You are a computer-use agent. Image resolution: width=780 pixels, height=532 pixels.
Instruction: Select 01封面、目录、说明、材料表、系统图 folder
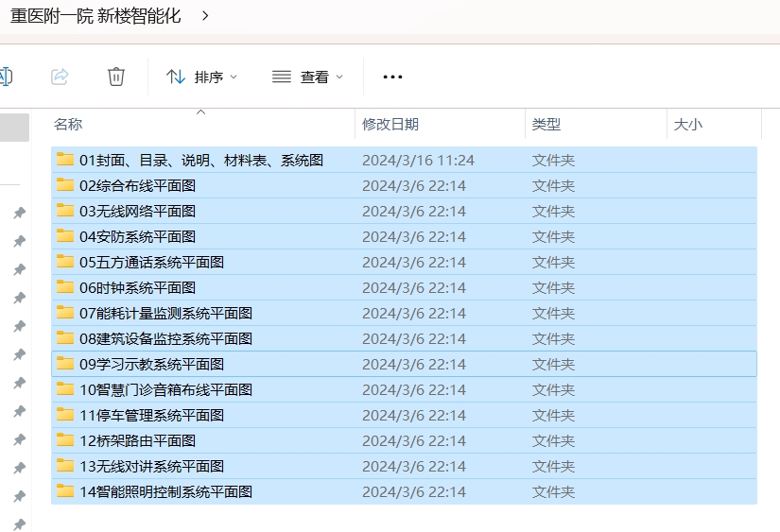click(200, 160)
